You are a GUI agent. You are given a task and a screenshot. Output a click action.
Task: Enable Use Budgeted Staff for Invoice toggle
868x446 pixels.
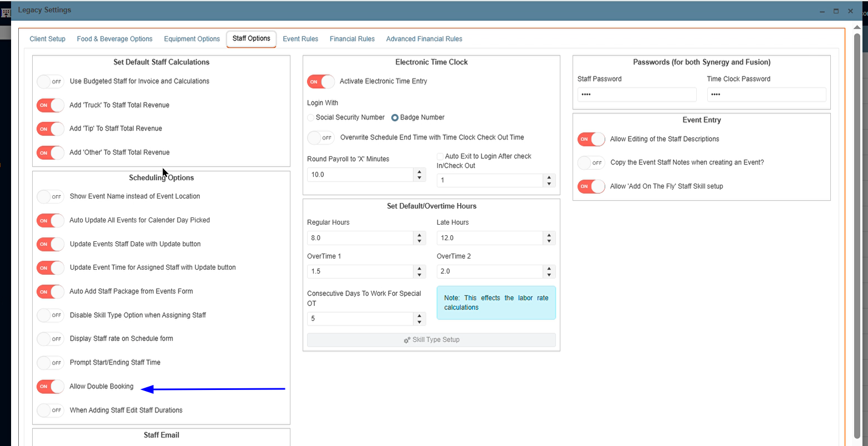(x=50, y=82)
